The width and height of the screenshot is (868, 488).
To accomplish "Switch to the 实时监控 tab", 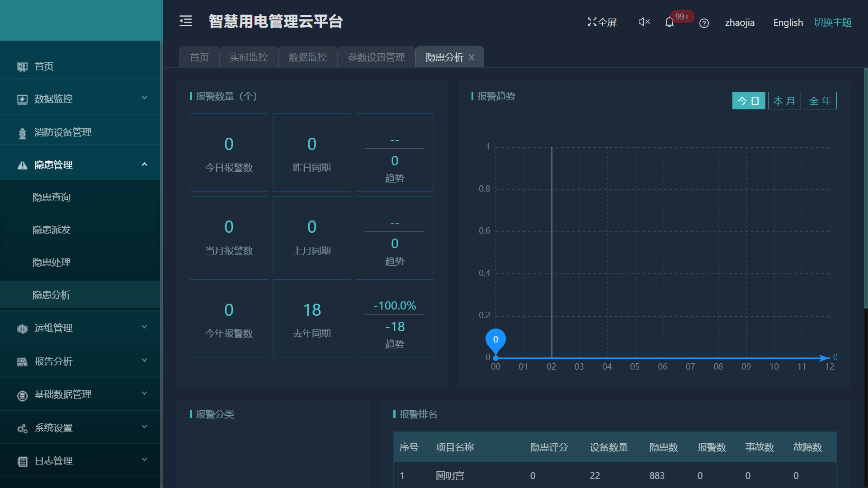I will (249, 57).
